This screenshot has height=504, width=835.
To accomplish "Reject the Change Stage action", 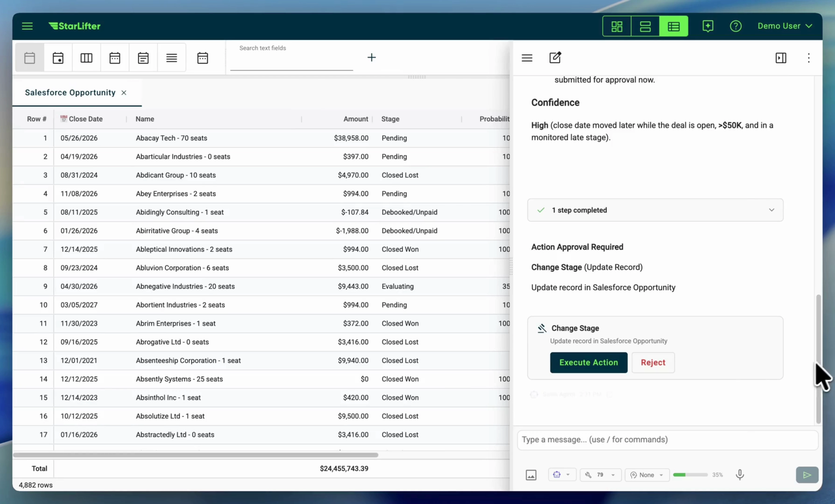I will coord(653,362).
